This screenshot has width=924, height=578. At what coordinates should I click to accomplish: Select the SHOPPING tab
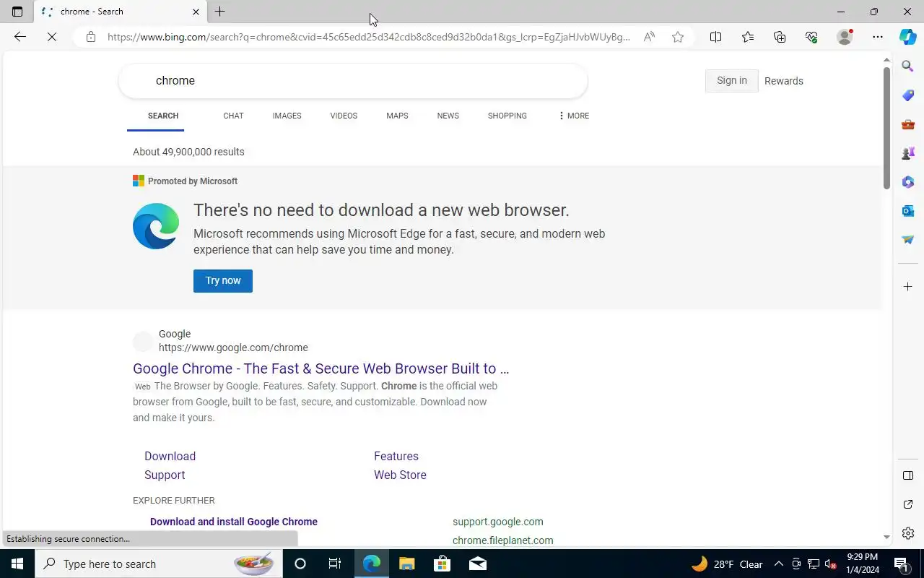tap(507, 116)
